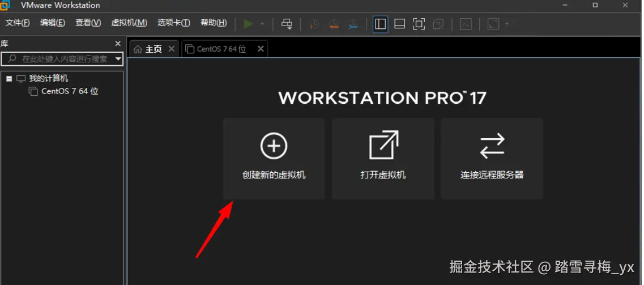
Task: Click the send Ctrl+Alt+Del toolbar icon
Action: [287, 24]
